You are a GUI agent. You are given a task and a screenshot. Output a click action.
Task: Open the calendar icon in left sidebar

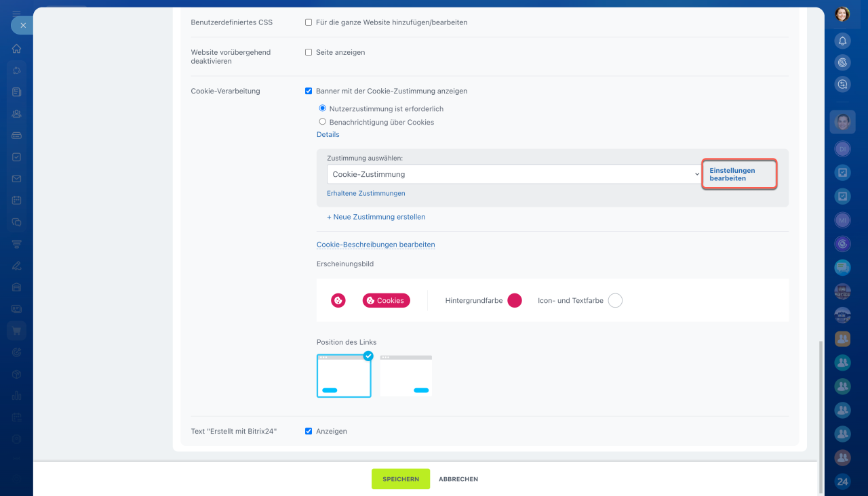click(x=16, y=201)
